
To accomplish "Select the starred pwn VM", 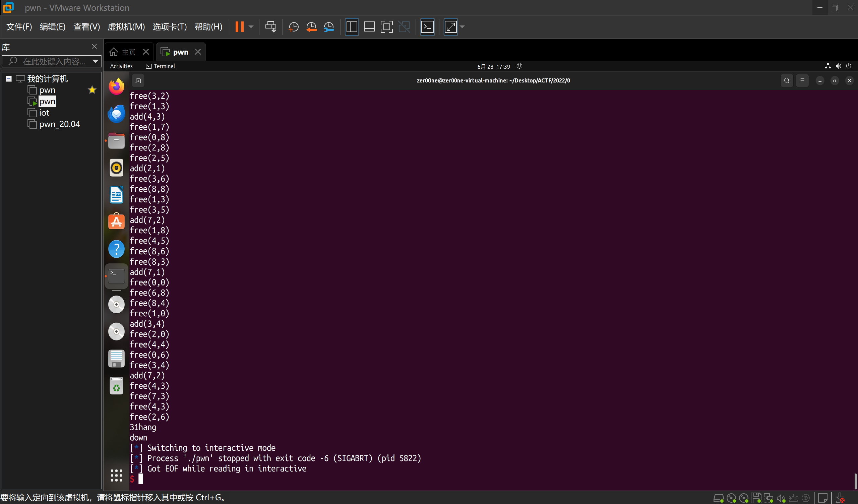I will [47, 90].
